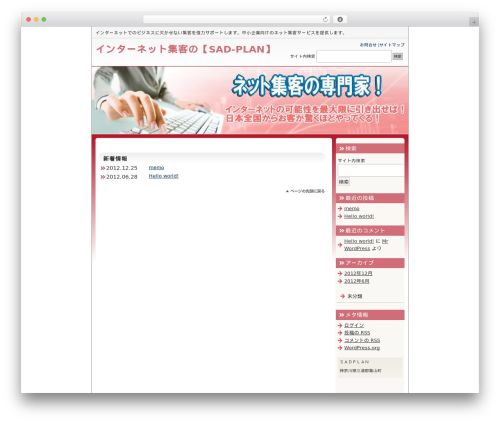Click the SADPLAN footer box text
The image size is (500, 423).
(354, 362)
